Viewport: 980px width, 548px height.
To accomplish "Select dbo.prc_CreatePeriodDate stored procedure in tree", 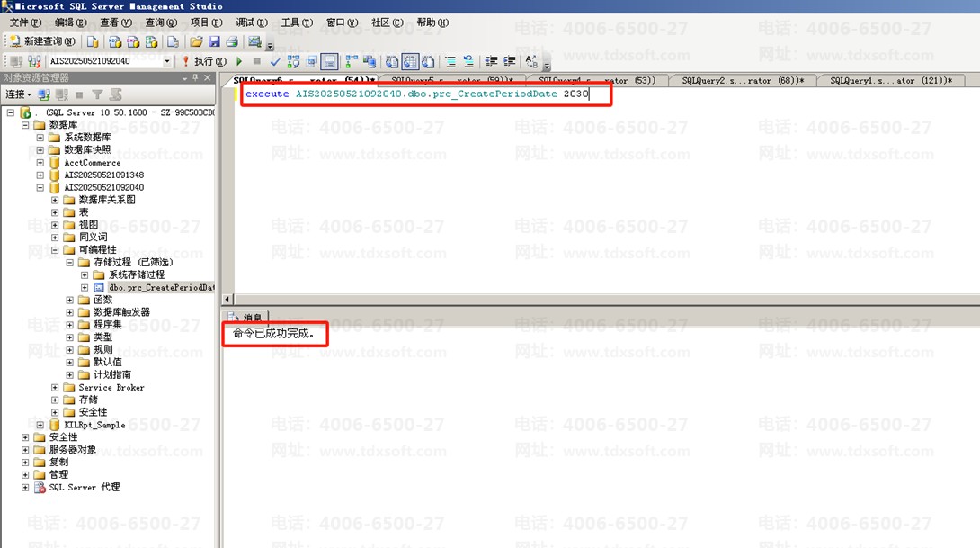I will coord(162,287).
